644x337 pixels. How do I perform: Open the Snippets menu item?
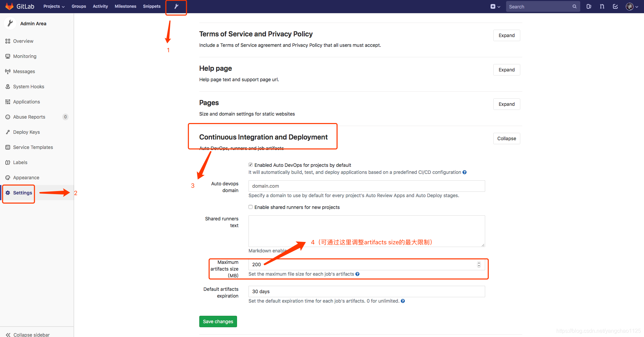pos(151,6)
